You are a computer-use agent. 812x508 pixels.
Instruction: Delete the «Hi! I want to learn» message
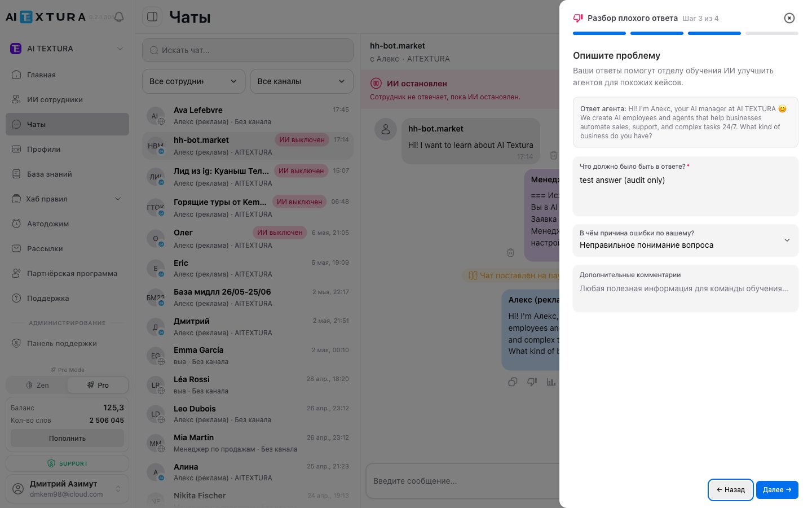pos(554,155)
